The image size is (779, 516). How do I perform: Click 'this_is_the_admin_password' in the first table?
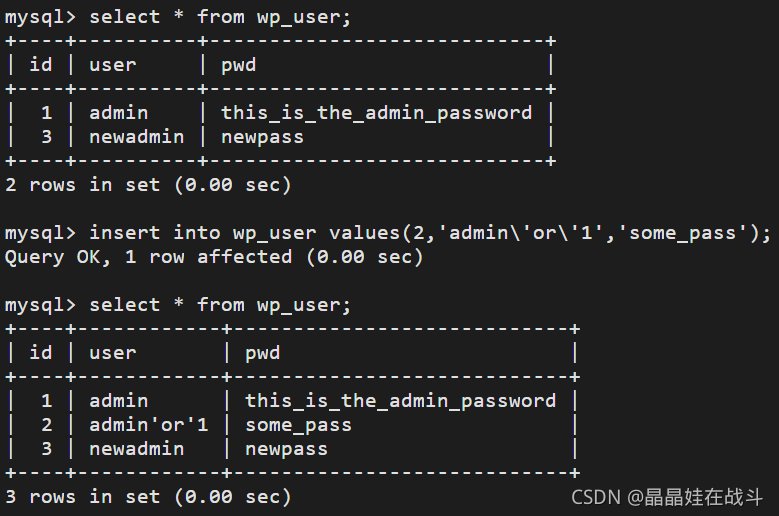click(x=377, y=113)
